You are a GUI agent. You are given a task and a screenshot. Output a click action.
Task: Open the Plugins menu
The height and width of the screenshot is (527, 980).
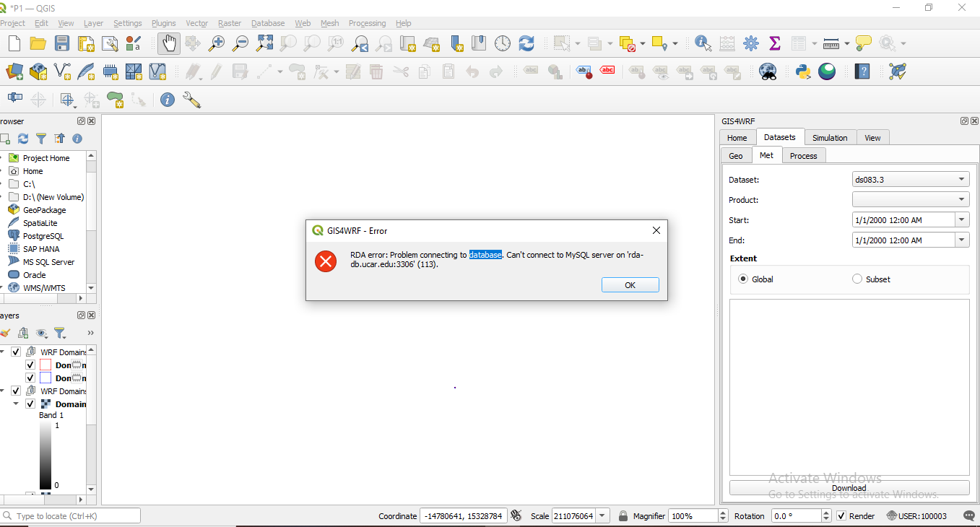[163, 23]
